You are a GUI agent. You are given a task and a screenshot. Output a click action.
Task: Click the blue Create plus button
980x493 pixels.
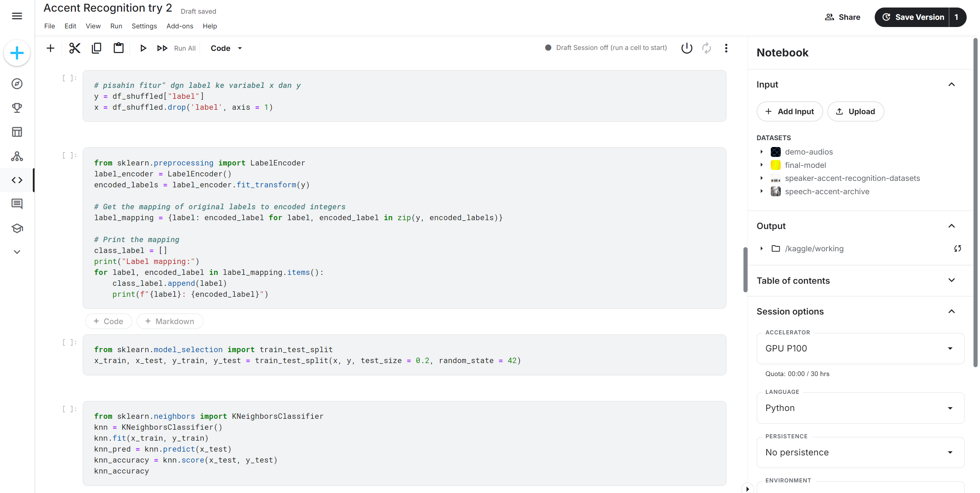(17, 53)
